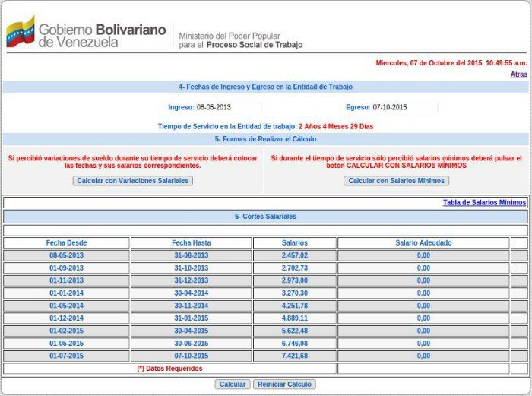The image size is (532, 396).
Task: Click salary value 2.973,00
Action: pos(295,280)
